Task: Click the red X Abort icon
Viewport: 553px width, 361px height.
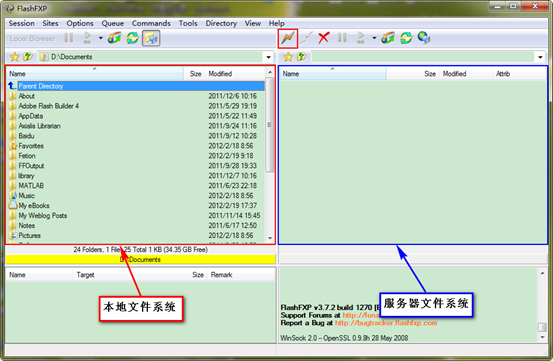Action: pyautogui.click(x=323, y=38)
